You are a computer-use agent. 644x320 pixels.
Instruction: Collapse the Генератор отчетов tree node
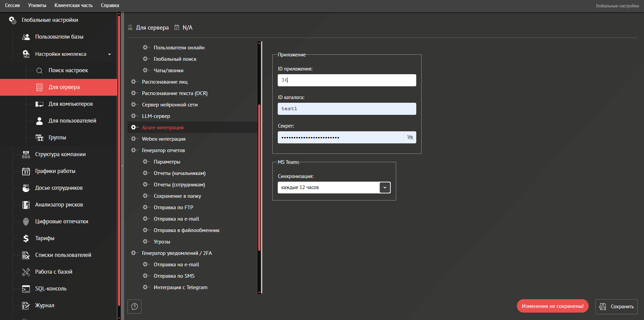click(x=133, y=150)
